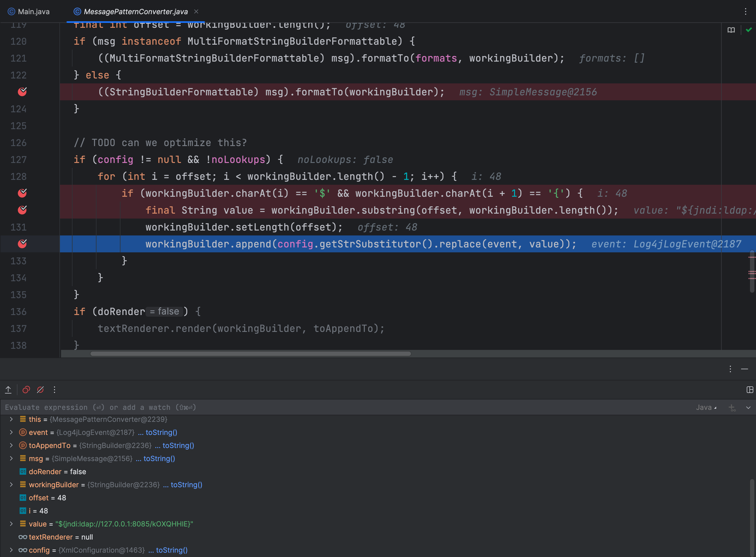Expand the workingBuilder variable node
The width and height of the screenshot is (756, 557).
[x=11, y=485]
